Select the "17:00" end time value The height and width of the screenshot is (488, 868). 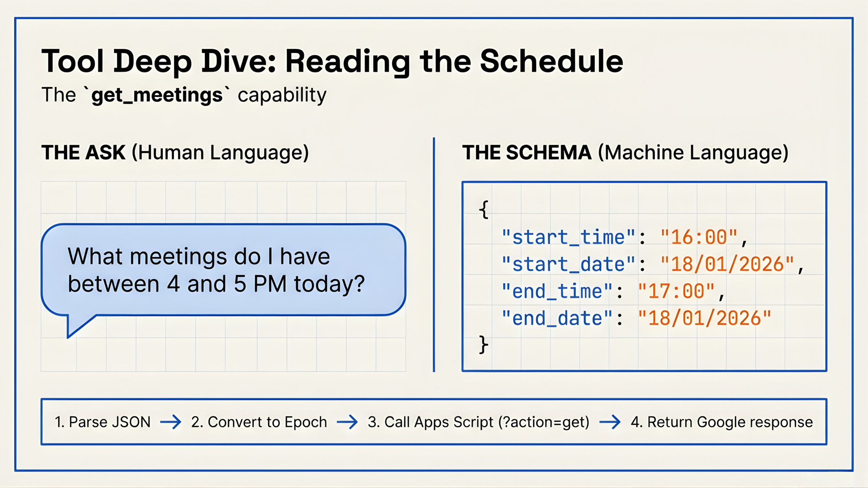676,291
